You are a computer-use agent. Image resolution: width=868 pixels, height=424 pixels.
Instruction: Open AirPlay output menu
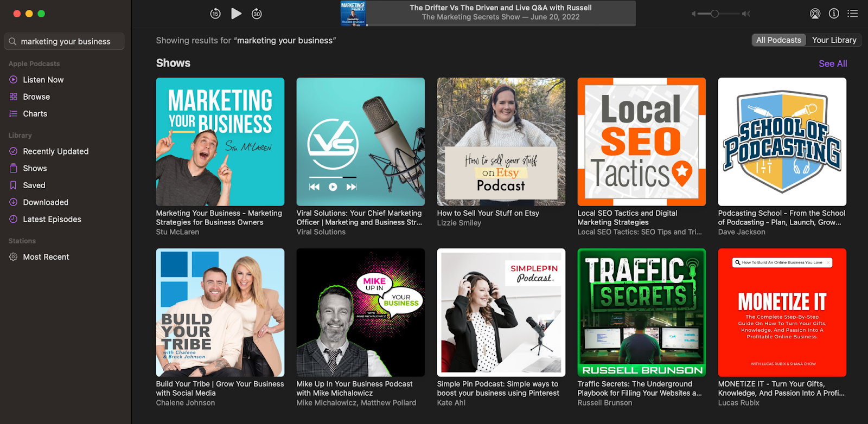tap(815, 14)
